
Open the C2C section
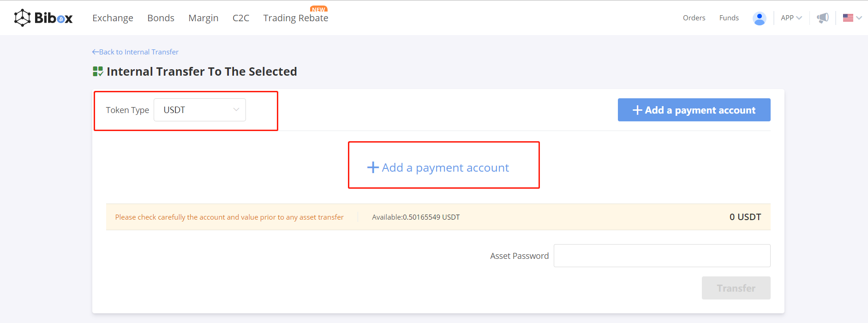[x=240, y=18]
